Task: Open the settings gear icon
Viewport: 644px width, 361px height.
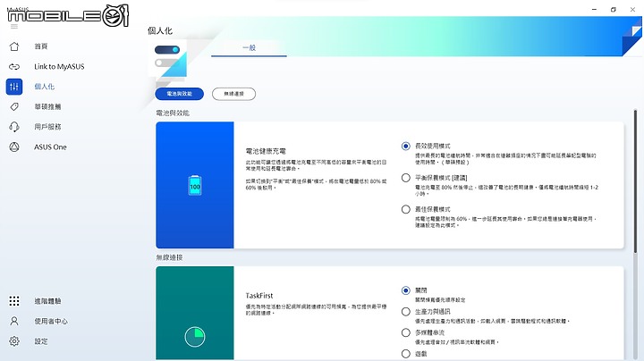Action: point(14,341)
